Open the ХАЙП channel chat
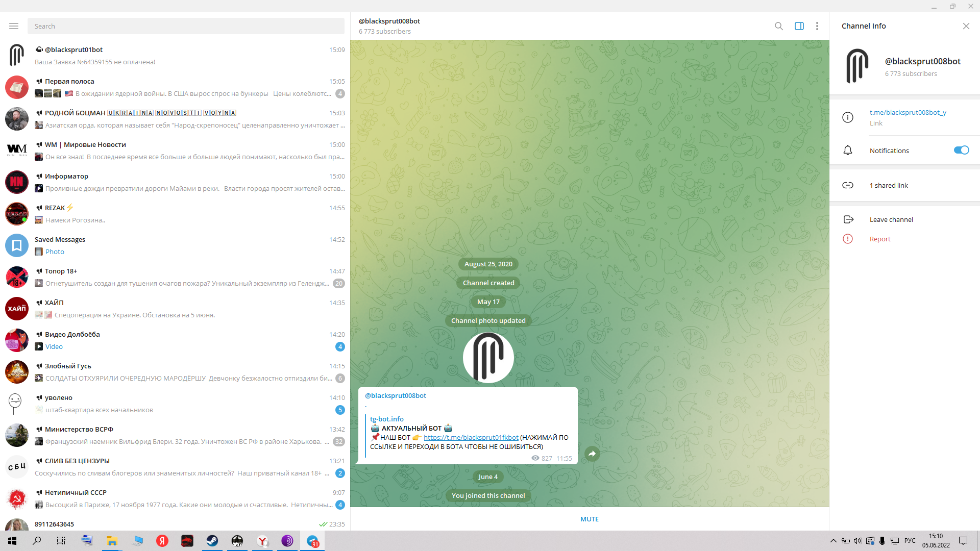This screenshot has height=551, width=980. (175, 309)
